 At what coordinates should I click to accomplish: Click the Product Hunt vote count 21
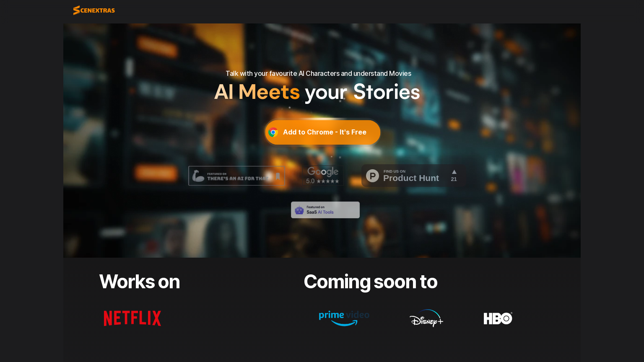click(x=454, y=179)
